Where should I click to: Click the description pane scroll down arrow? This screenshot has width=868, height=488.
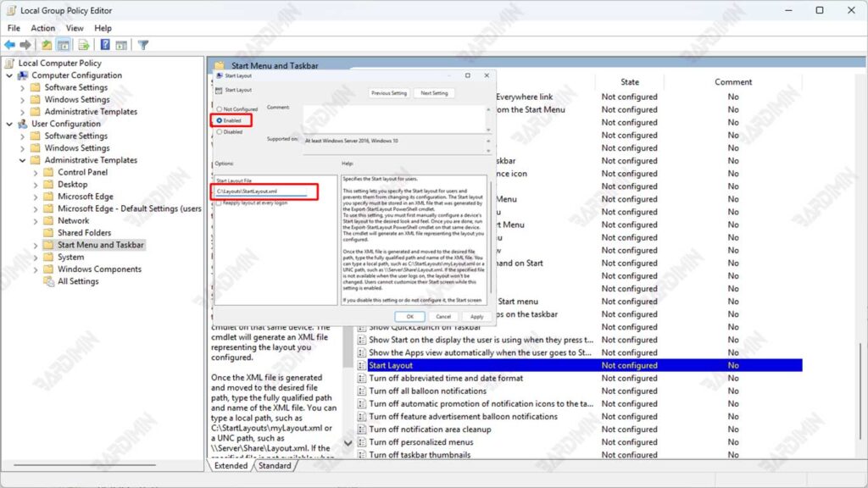click(x=348, y=443)
